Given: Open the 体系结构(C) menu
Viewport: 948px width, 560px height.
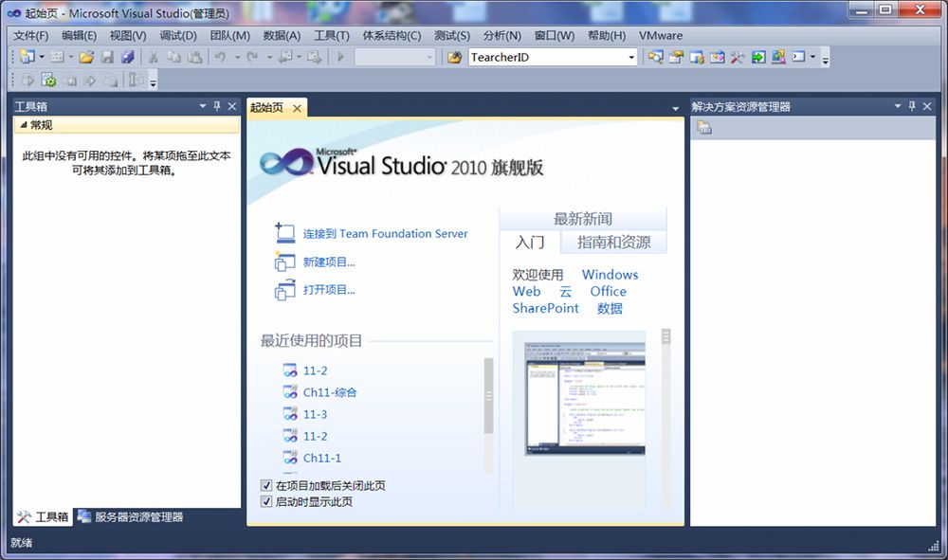Looking at the screenshot, I should coord(392,36).
